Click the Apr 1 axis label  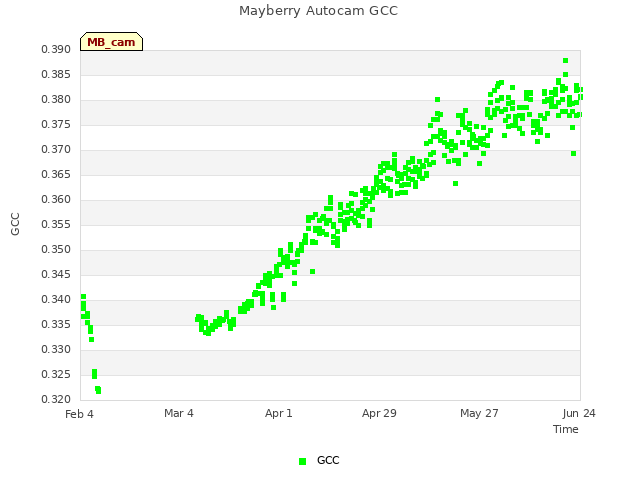[279, 413]
